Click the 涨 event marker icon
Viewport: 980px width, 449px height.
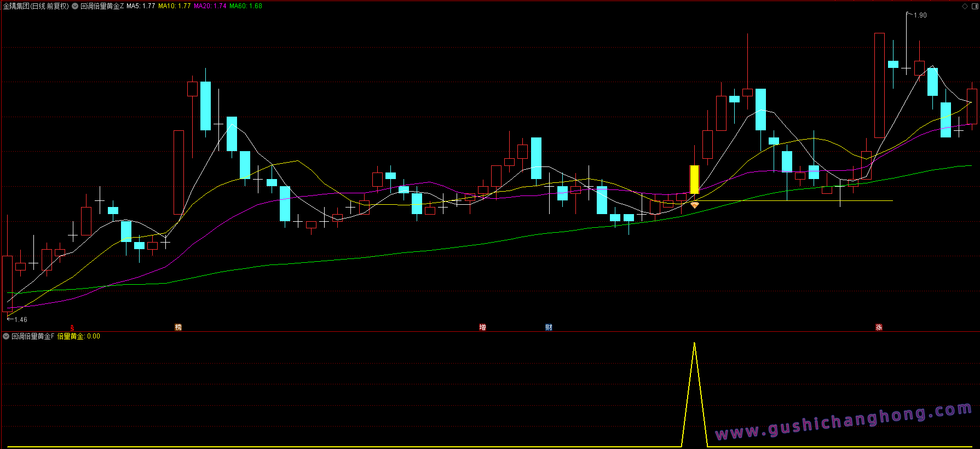tap(879, 327)
